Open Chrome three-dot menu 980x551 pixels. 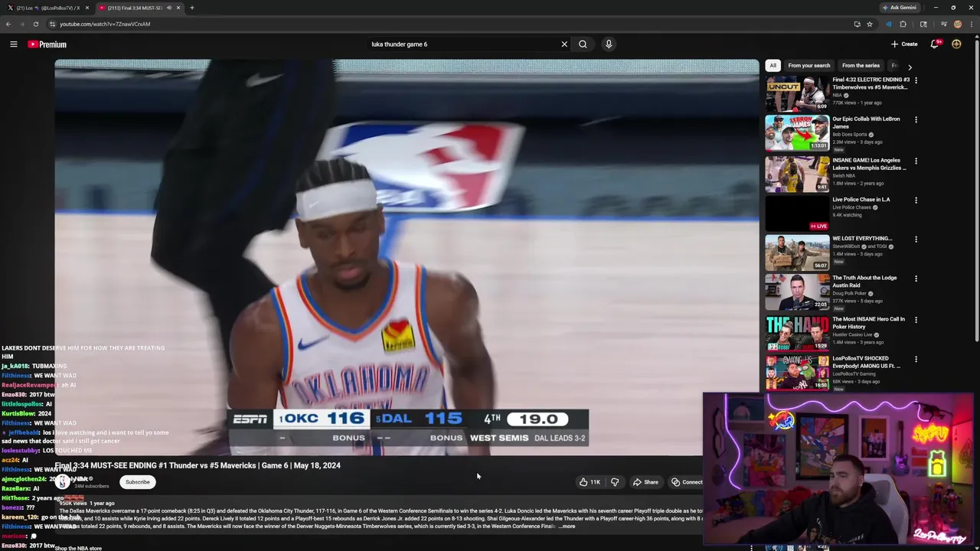[x=972, y=24]
